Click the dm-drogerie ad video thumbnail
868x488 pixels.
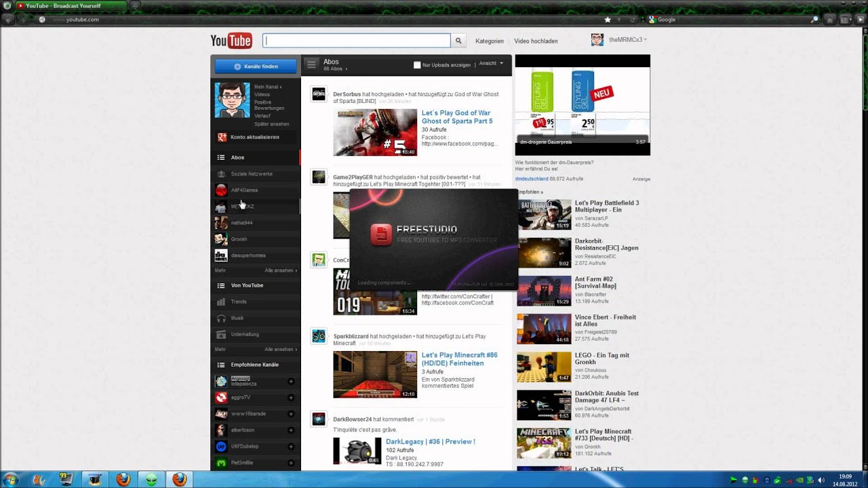point(583,105)
